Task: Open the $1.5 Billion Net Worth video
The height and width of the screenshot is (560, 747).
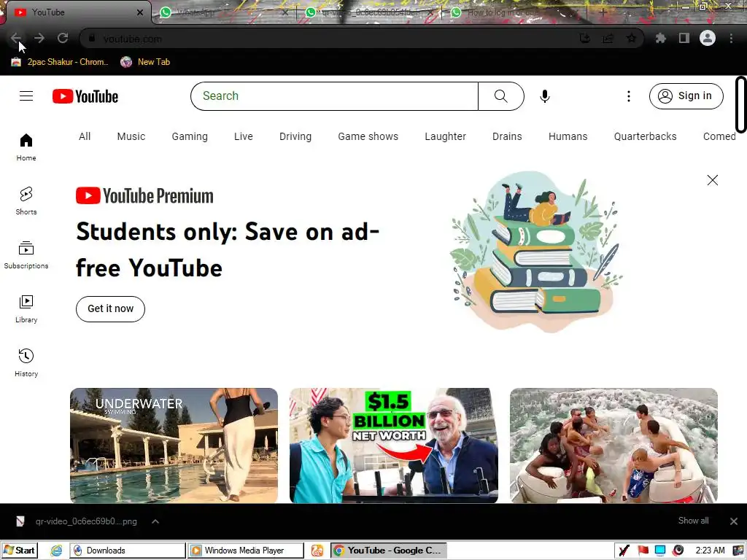Action: click(x=393, y=446)
